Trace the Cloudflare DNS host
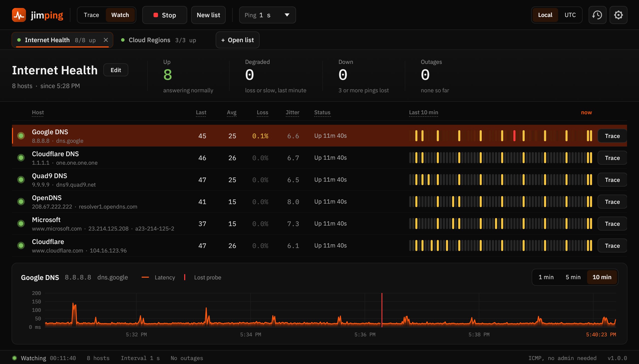Viewport: 639px width, 364px height. click(612, 158)
